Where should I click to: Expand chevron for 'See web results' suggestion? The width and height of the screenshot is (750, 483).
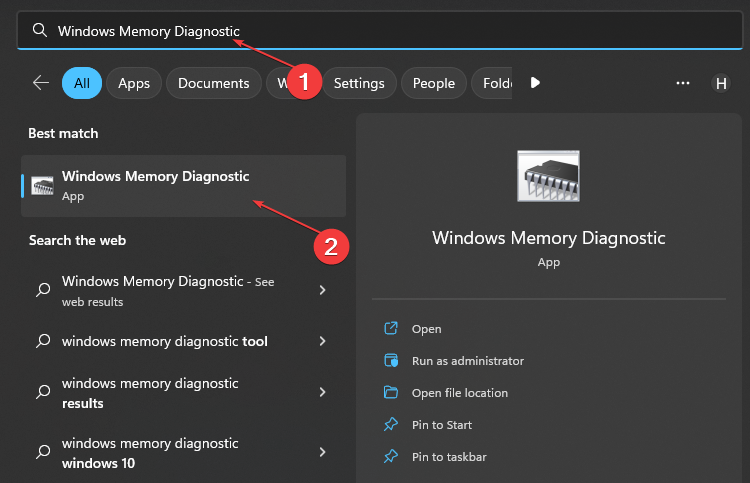pyautogui.click(x=322, y=290)
